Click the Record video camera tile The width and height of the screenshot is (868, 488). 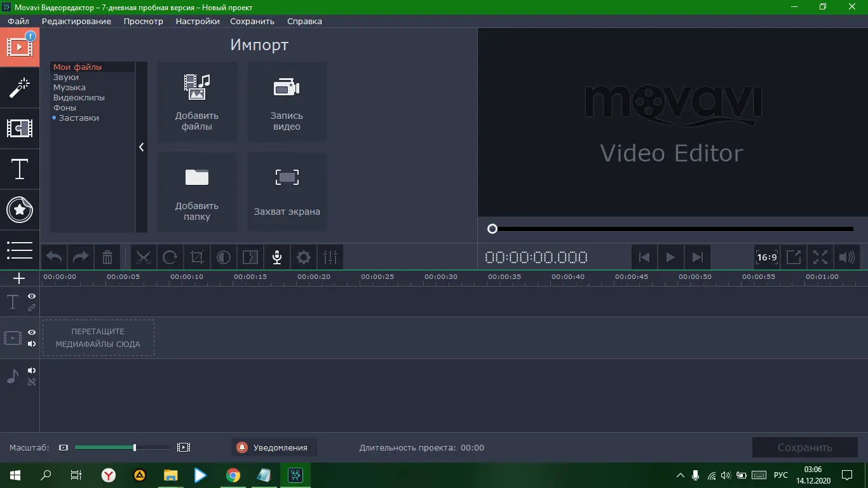[287, 102]
